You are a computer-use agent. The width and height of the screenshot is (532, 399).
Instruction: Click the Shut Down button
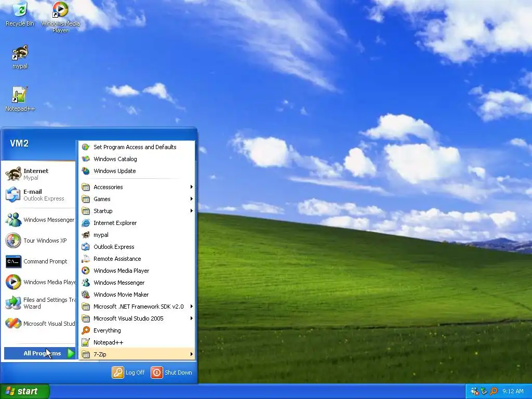171,373
